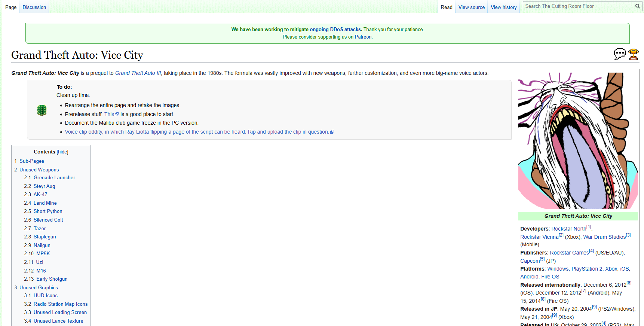Screen dimensions: 644x326
Task: Open the Grand Theft Auto III link
Action: pos(138,73)
